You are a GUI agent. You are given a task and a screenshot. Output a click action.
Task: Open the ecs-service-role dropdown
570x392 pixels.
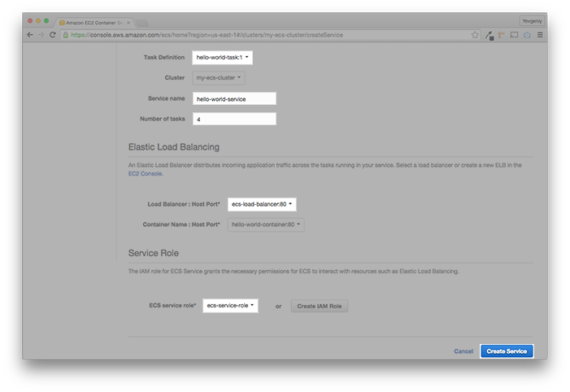(x=230, y=306)
